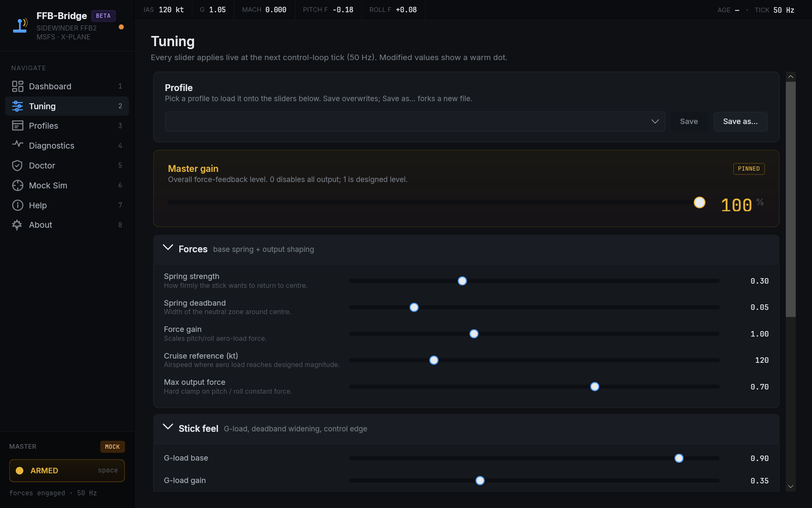This screenshot has height=508, width=812.
Task: Click the Help info circle icon
Action: (x=17, y=205)
